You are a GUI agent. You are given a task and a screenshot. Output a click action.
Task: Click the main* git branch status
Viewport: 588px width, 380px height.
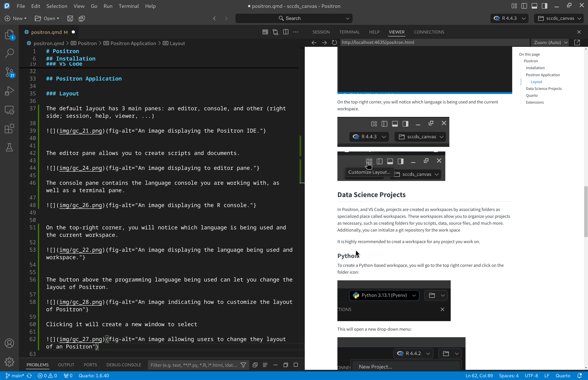15,375
